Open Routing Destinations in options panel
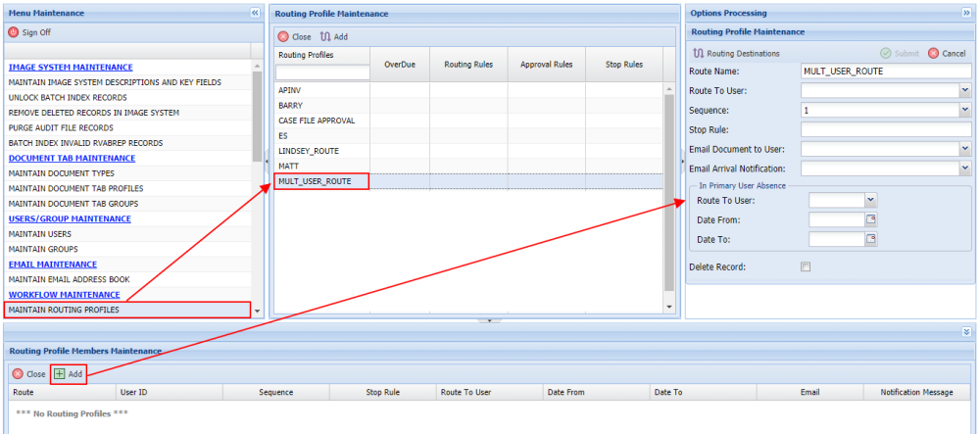 (x=737, y=54)
